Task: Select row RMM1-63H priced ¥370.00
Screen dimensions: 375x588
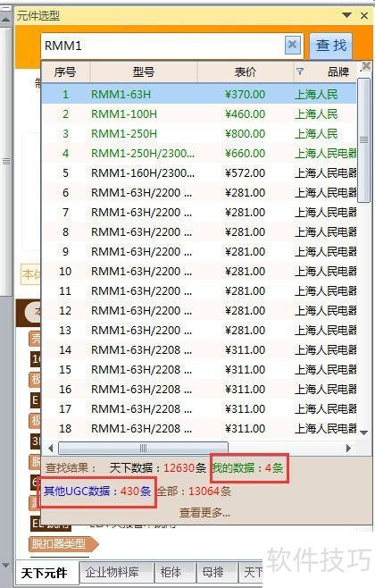Action: pos(199,94)
